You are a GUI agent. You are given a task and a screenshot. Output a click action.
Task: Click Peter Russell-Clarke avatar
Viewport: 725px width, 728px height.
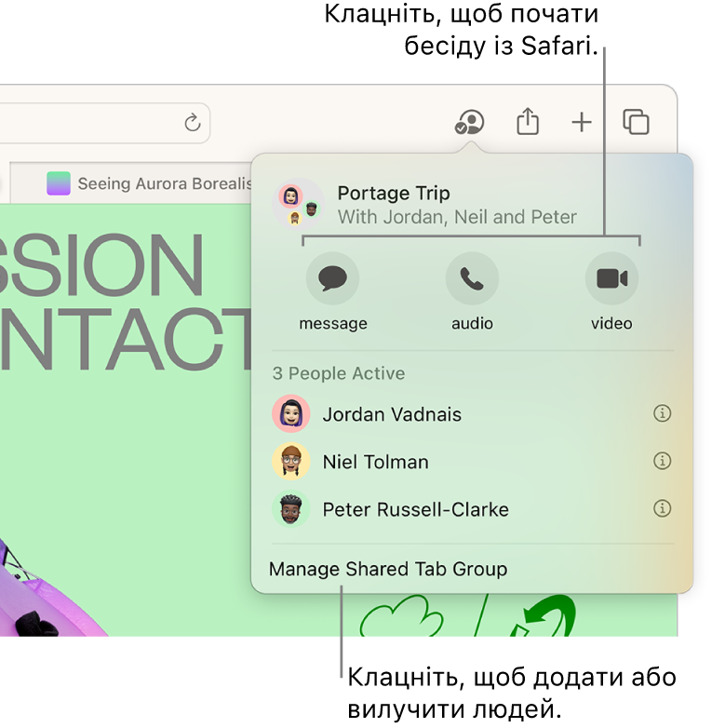pyautogui.click(x=291, y=509)
